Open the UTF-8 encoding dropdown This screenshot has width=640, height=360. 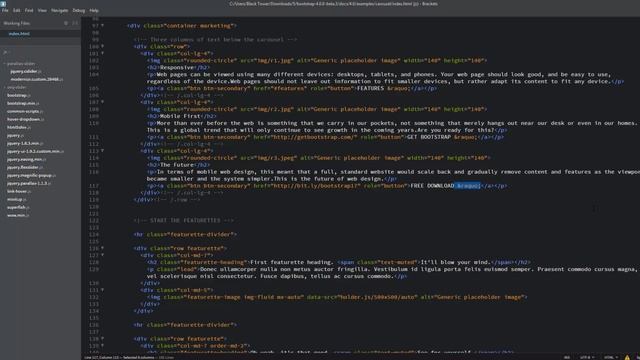point(586,358)
